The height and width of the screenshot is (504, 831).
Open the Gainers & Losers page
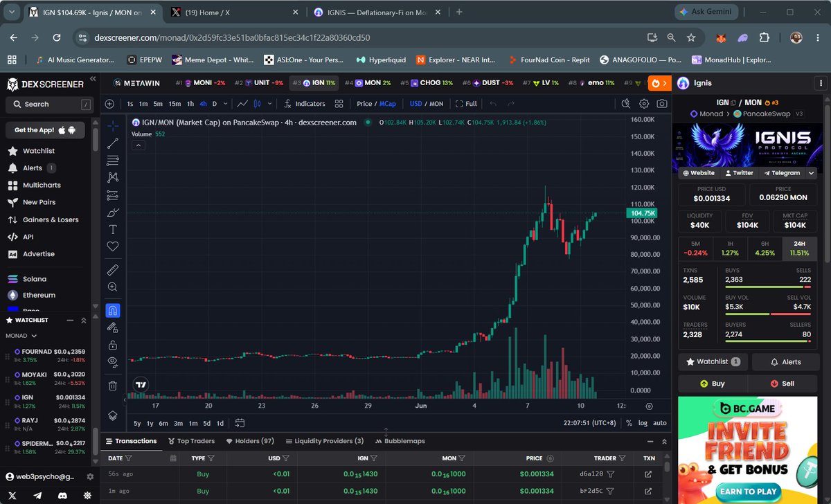point(43,219)
